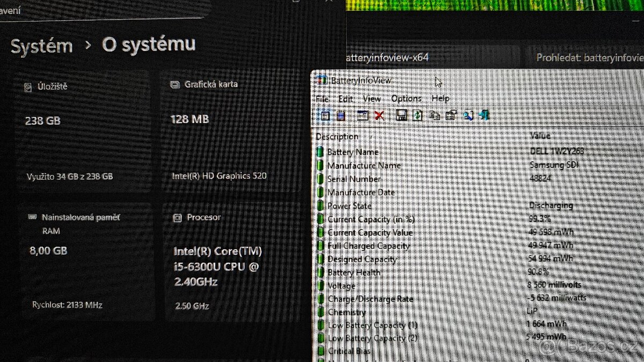
Task: Open Advanced Options window toolbar icon
Action: [x=363, y=115]
